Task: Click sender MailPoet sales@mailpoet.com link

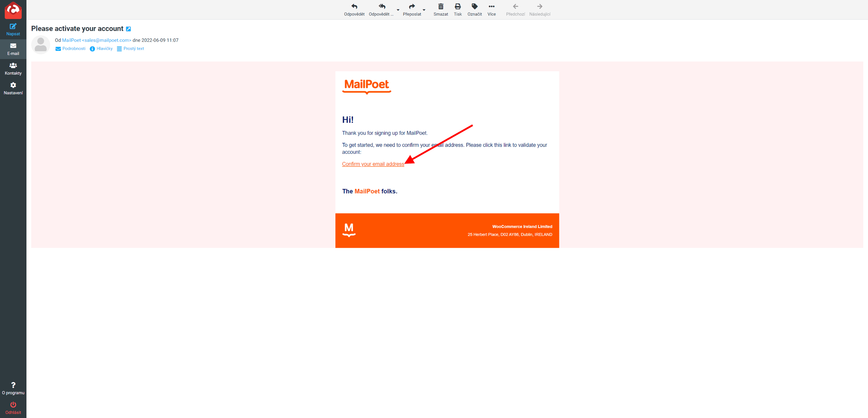Action: [x=97, y=40]
